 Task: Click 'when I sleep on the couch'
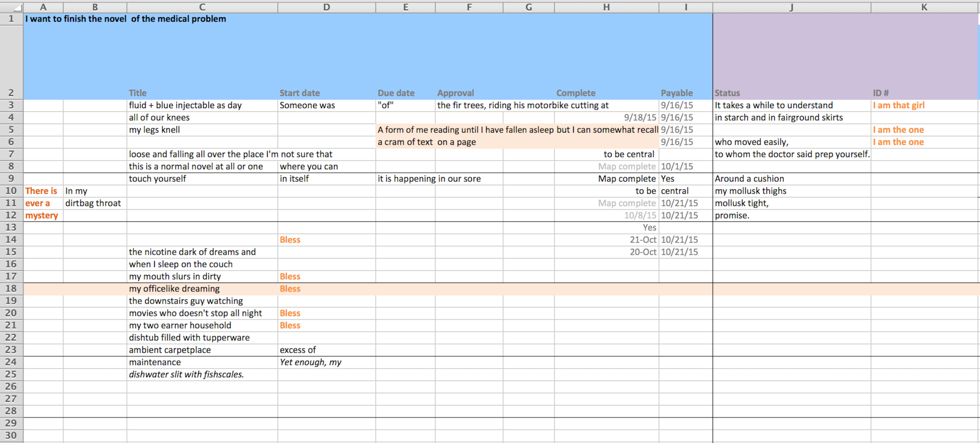tap(202, 264)
